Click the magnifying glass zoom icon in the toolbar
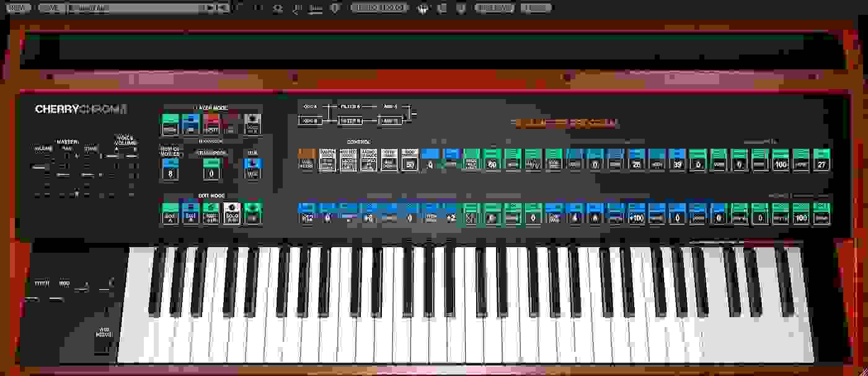The height and width of the screenshot is (376, 868). click(278, 8)
